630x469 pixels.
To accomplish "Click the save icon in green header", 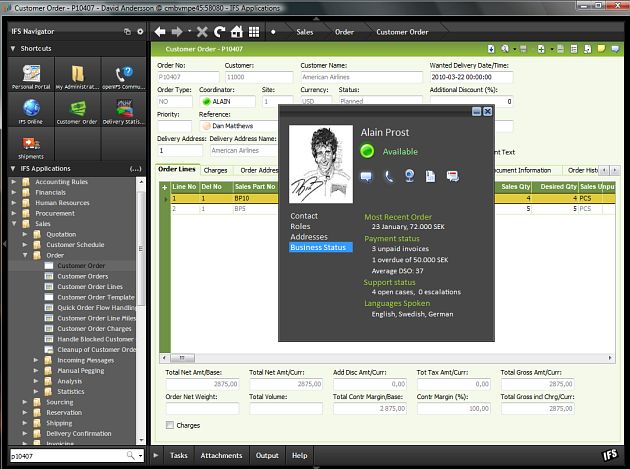I will click(491, 49).
